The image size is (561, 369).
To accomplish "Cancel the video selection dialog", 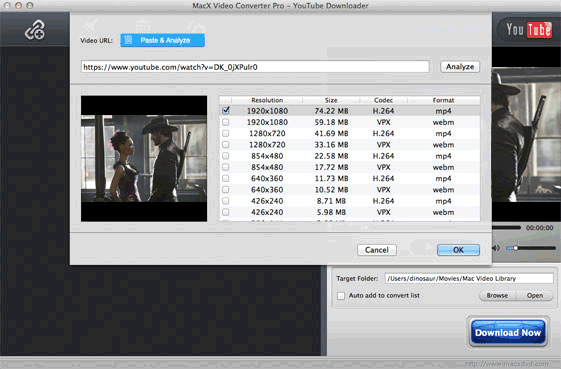I will click(x=377, y=250).
